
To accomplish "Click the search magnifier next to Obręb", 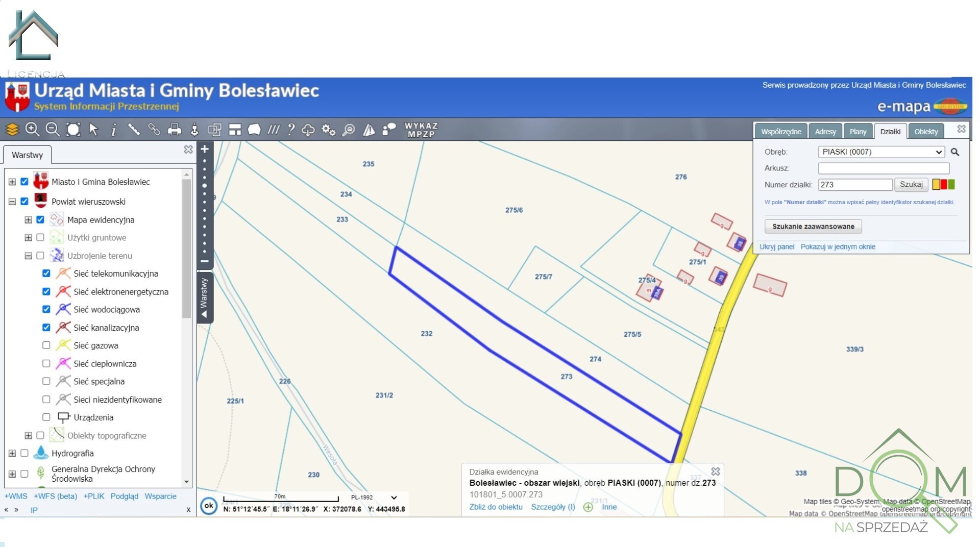I will [x=954, y=152].
